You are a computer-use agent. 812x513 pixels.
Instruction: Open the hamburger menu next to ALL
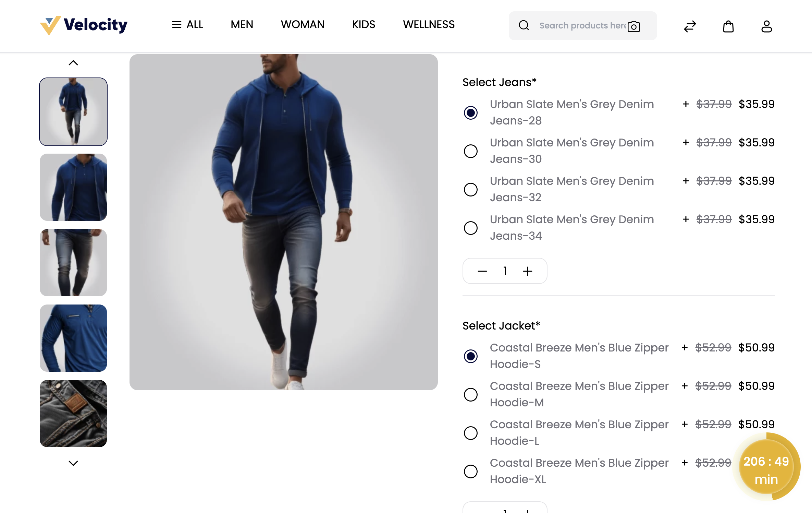coord(176,24)
